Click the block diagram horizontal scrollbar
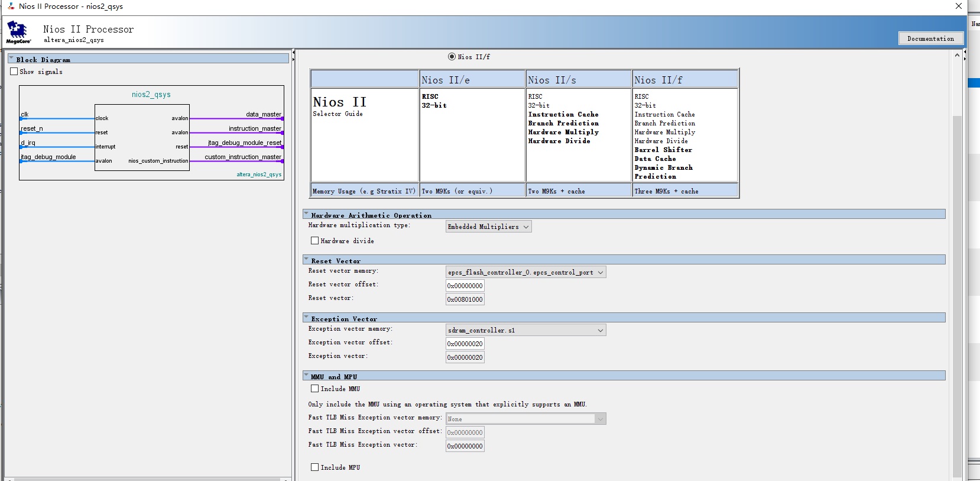The height and width of the screenshot is (481, 980). point(148,479)
